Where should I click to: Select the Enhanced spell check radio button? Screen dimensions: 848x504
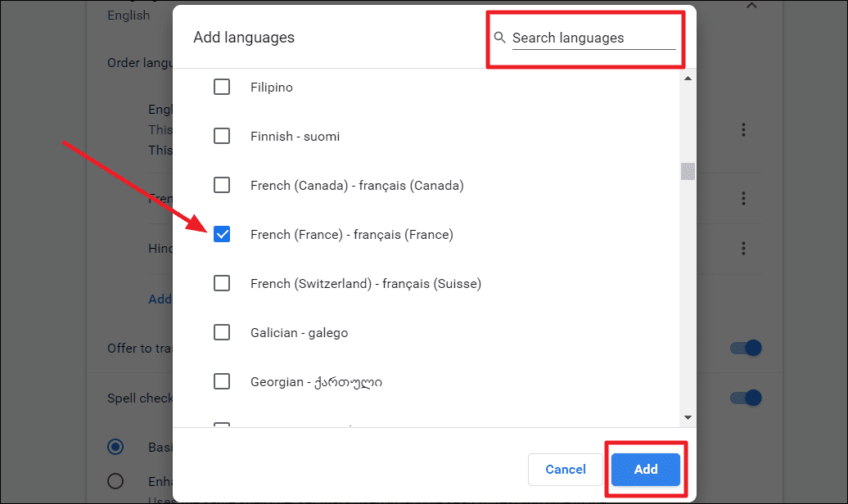115,481
